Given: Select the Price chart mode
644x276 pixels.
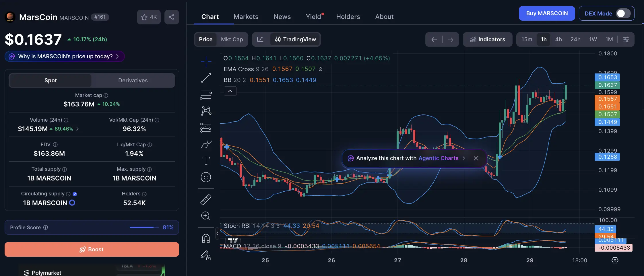Looking at the screenshot, I should click(x=206, y=39).
